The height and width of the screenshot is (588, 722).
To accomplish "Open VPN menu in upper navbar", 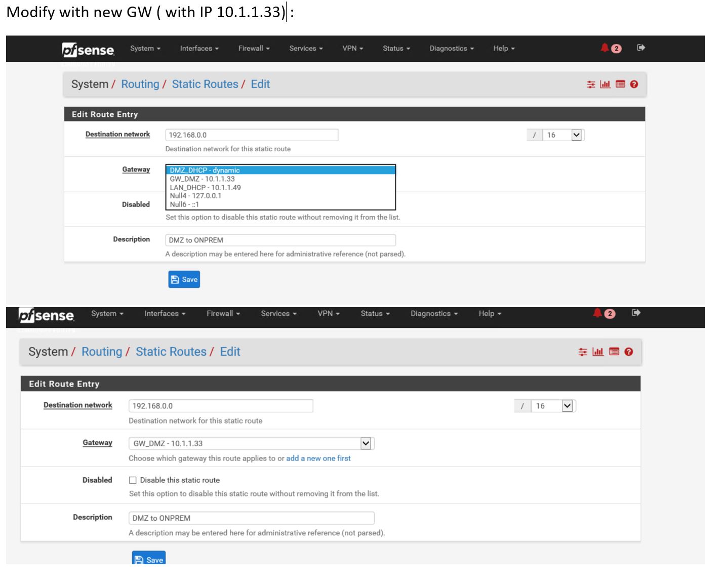I will pos(353,49).
